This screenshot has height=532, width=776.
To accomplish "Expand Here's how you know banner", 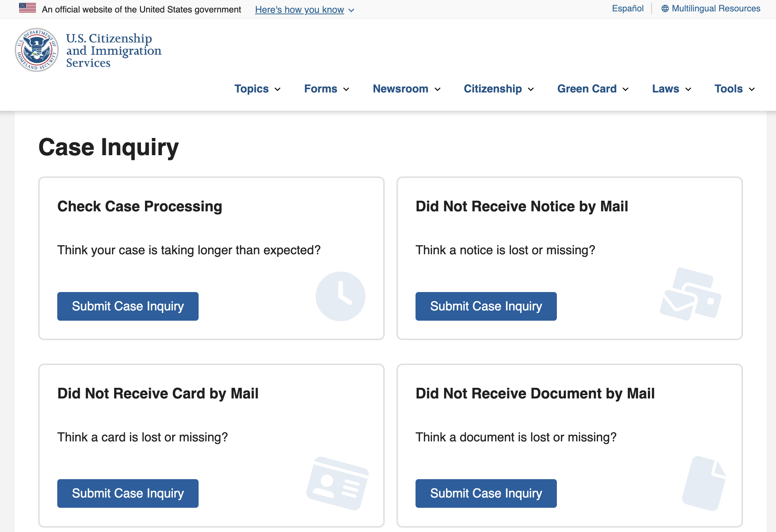I will point(305,10).
